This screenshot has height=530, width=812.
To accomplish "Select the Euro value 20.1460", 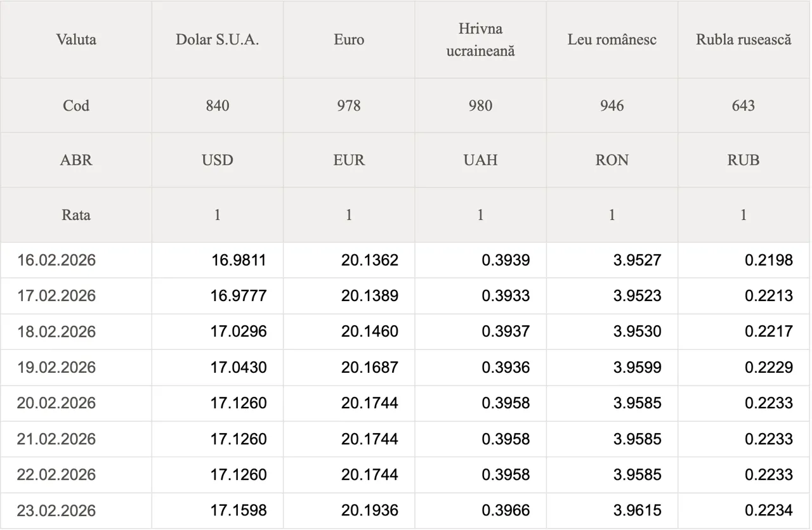I will point(370,332).
